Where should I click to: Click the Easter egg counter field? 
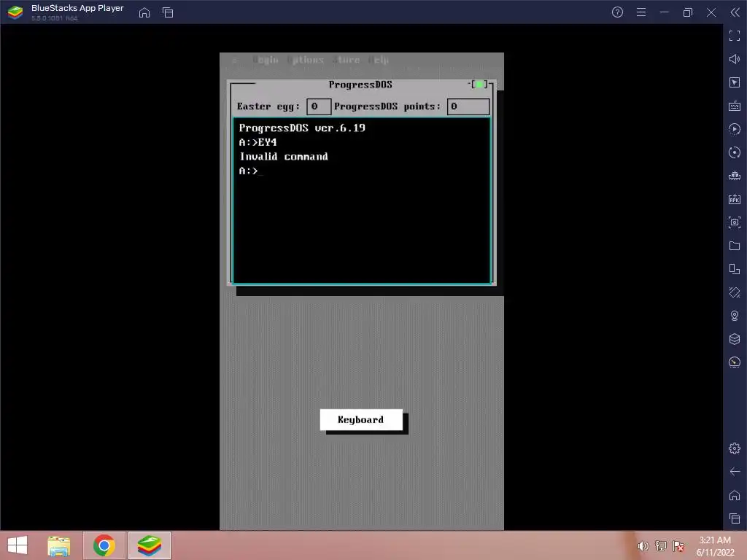319,106
